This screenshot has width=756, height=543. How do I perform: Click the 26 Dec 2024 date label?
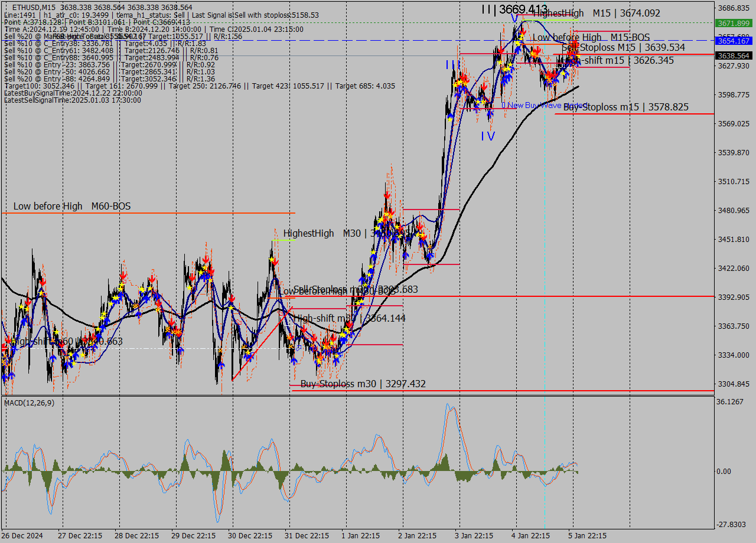tap(22, 535)
